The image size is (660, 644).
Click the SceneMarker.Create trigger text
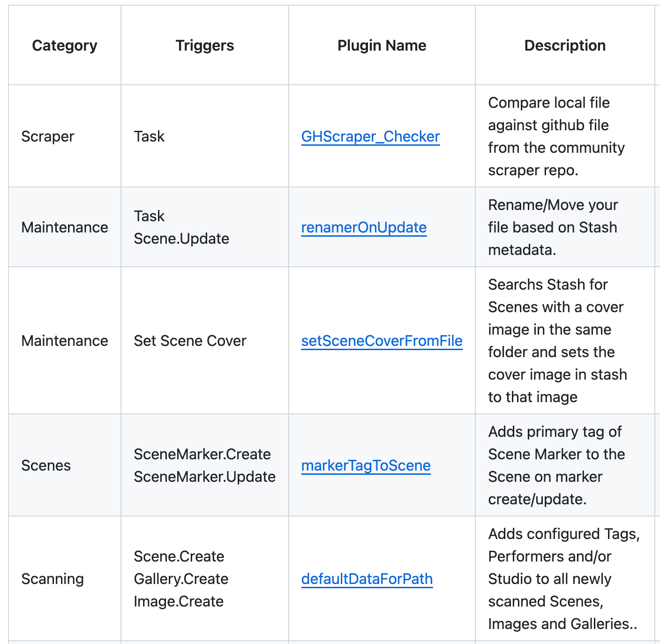(202, 454)
